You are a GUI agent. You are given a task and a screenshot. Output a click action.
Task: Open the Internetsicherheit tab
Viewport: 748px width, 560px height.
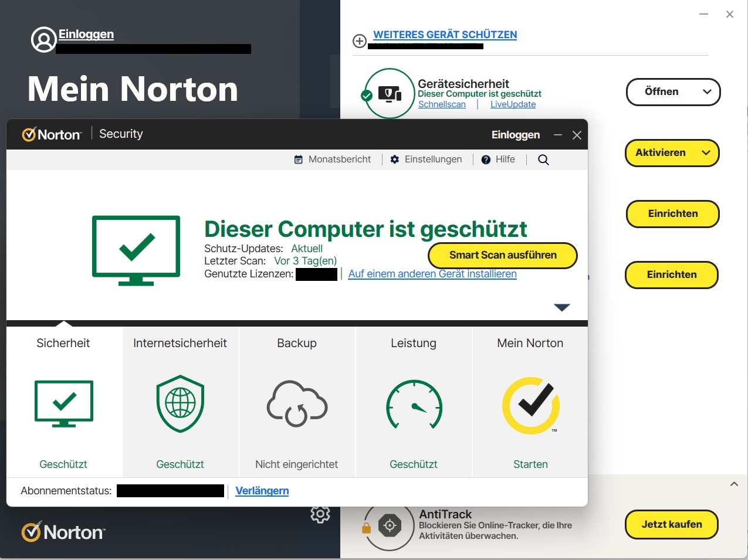click(x=180, y=402)
